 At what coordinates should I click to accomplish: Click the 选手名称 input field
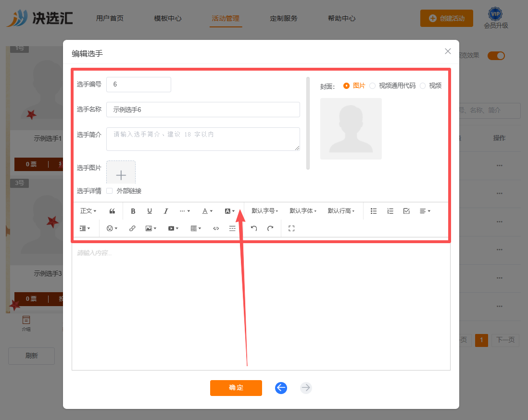click(203, 110)
